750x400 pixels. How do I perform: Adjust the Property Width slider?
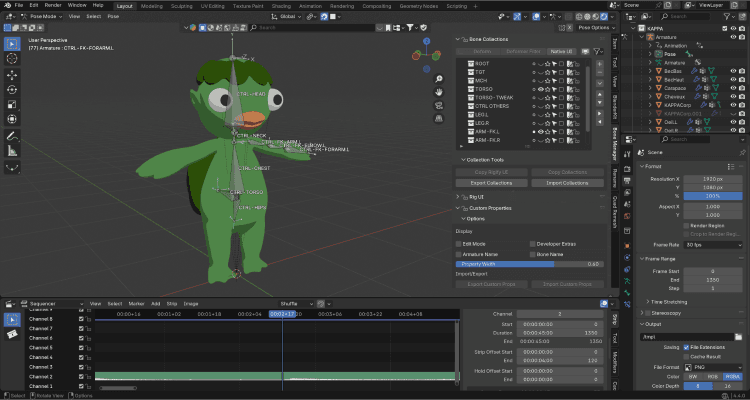click(x=530, y=264)
